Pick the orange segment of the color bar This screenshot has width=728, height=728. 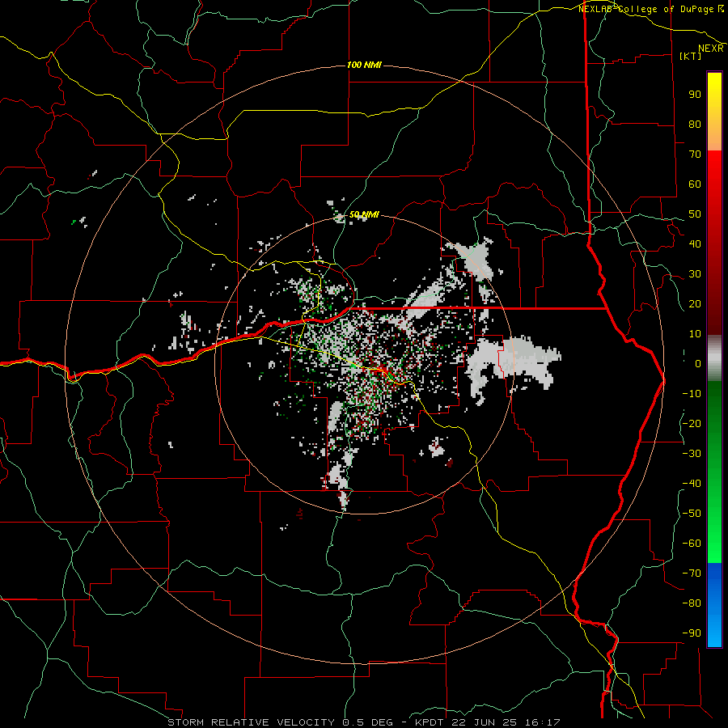[x=714, y=134]
